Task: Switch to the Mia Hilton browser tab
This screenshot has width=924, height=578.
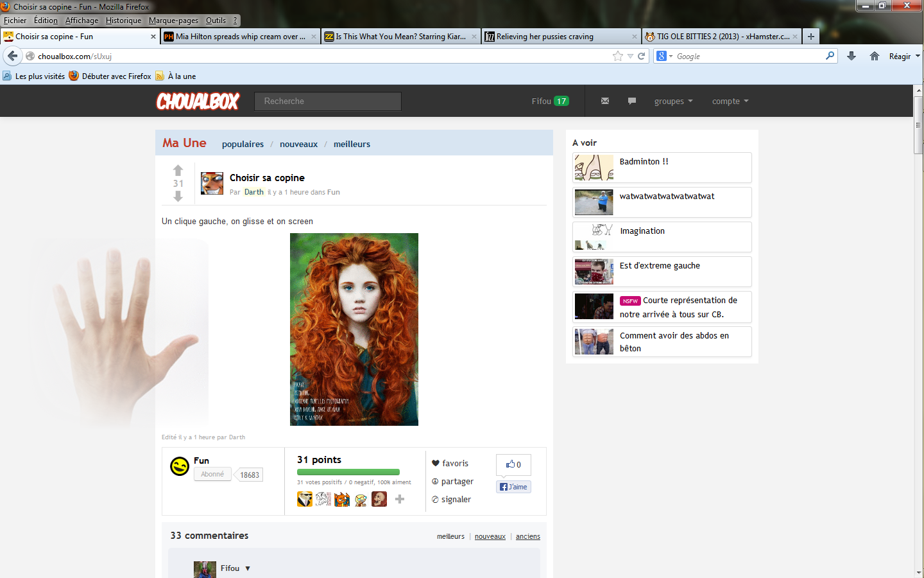Action: (x=239, y=37)
